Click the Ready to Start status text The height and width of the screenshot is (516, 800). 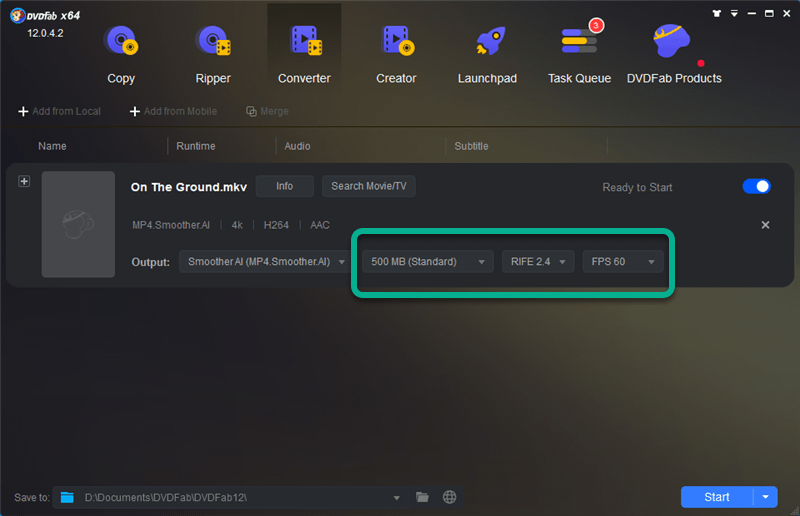637,188
